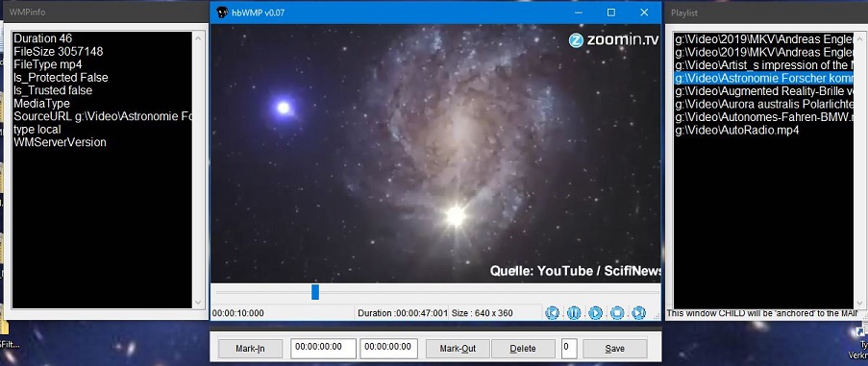Click the first timecode input field
This screenshot has height=366, width=868.
pyautogui.click(x=323, y=349)
